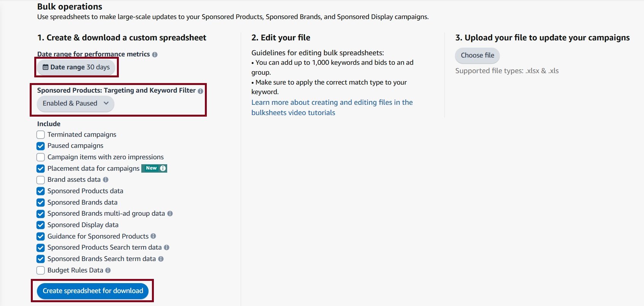Open the bulksheets video tutorials link
Image resolution: width=644 pixels, height=306 pixels.
pyautogui.click(x=293, y=112)
